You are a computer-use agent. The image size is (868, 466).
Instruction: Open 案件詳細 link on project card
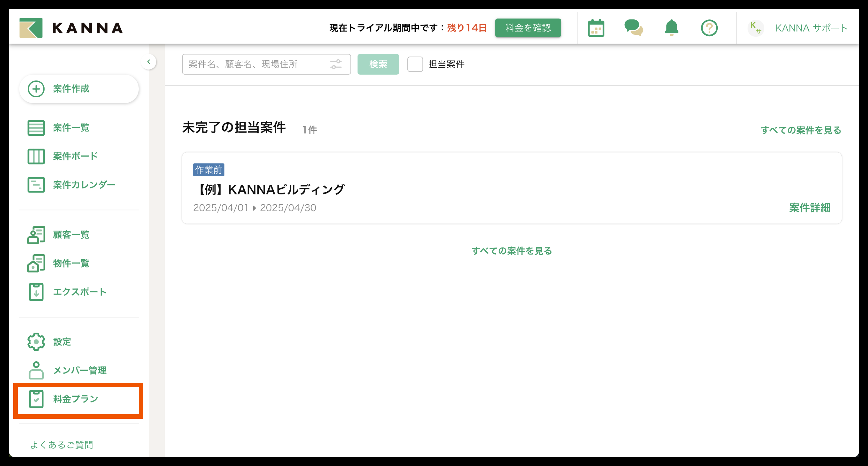point(809,208)
